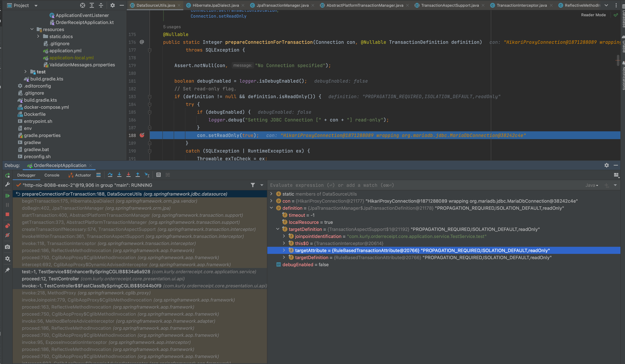Expand joinpointIdentification variable
This screenshot has height=364, width=625.
[284, 236]
